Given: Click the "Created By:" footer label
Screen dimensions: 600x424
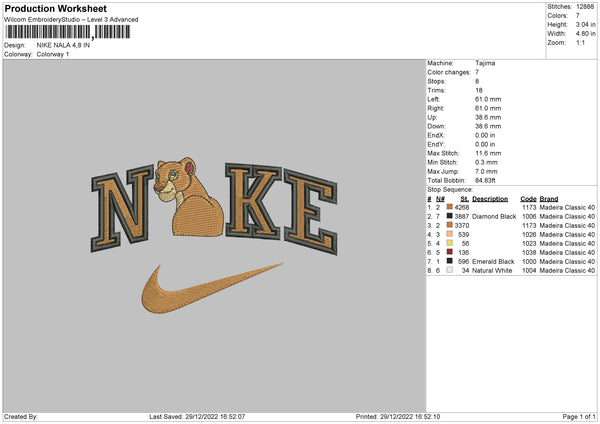Looking at the screenshot, I should click(x=21, y=417).
